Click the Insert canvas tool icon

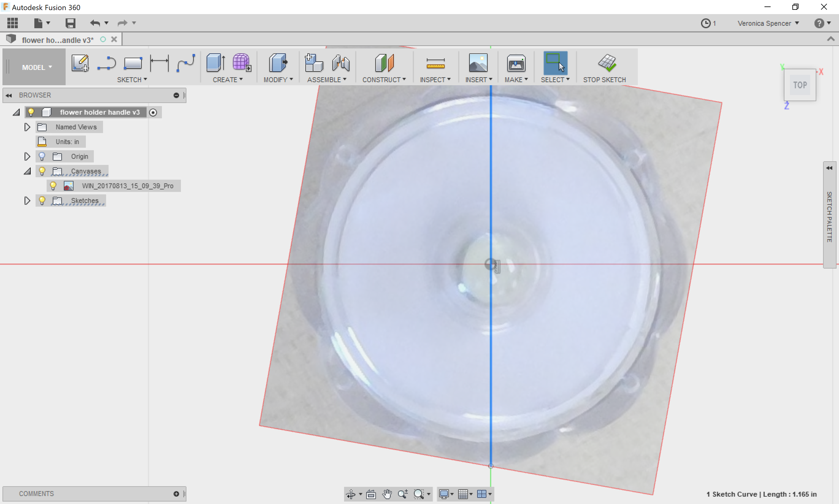point(478,63)
